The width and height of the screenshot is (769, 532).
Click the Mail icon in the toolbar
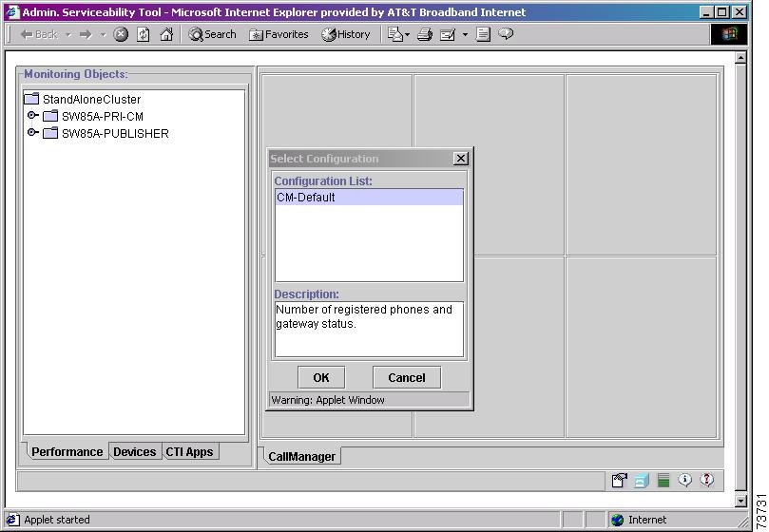coord(394,34)
